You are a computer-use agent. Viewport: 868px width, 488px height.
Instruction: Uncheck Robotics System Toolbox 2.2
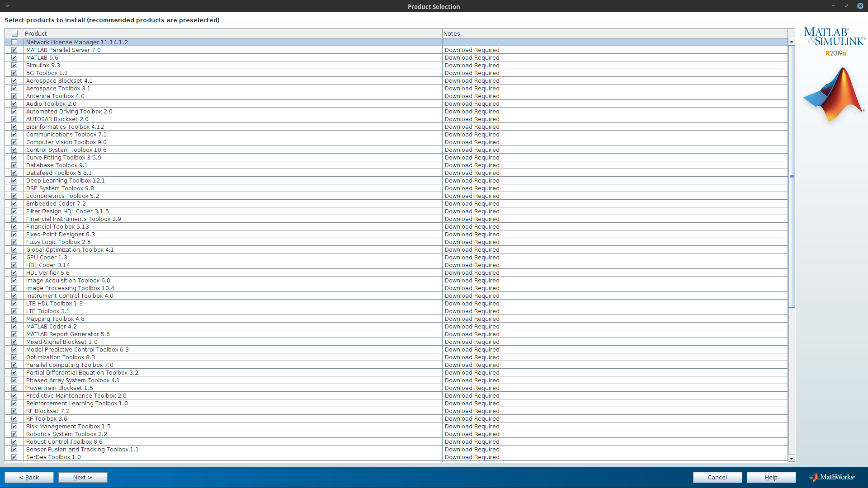14,434
